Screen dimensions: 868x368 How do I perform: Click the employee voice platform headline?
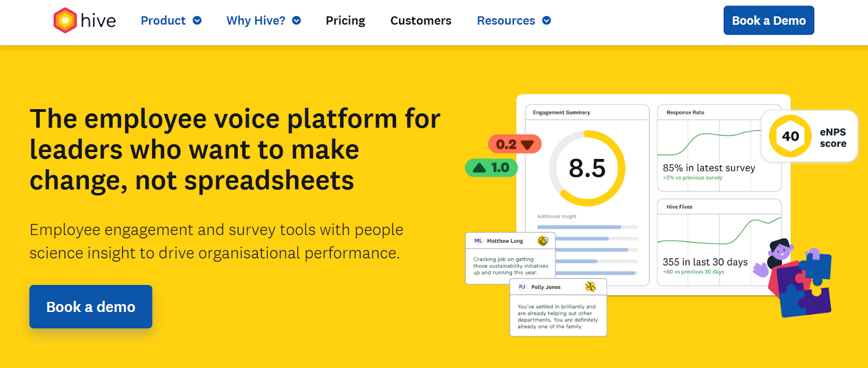(235, 150)
